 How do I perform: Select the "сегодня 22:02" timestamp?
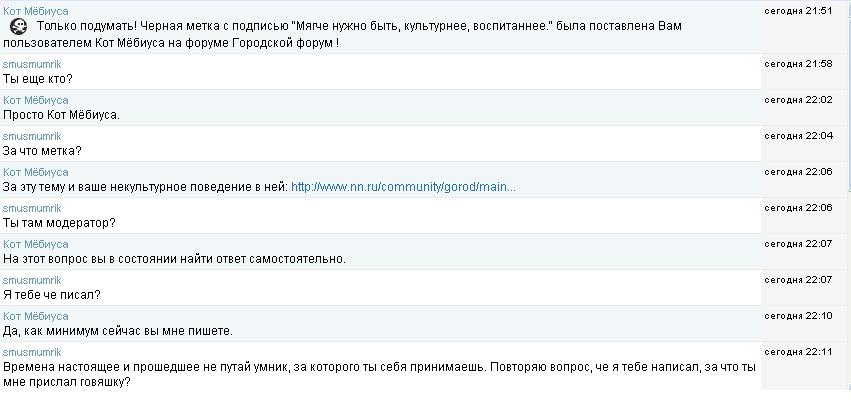point(798,100)
